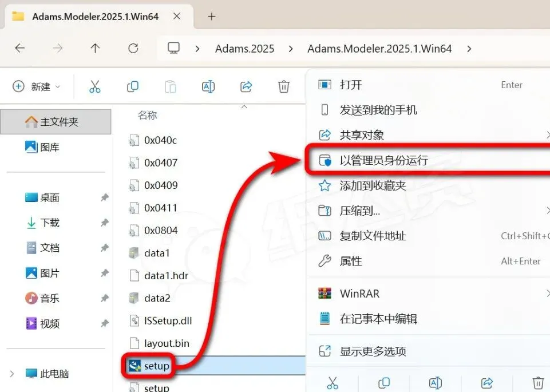Expand chevron after Adams.2025 breadcrumb
This screenshot has width=550, height=392.
(291, 49)
